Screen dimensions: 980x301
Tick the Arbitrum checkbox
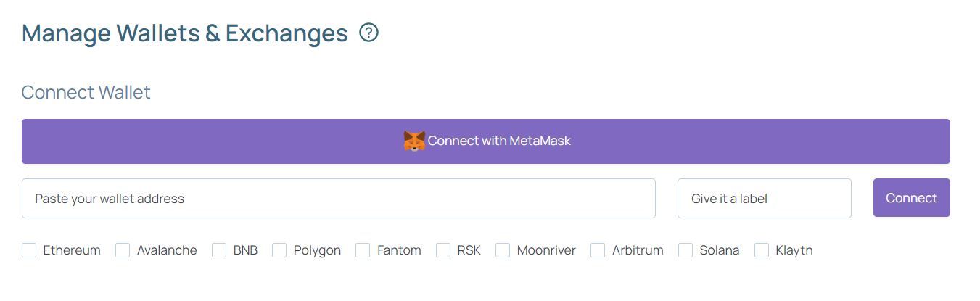598,250
